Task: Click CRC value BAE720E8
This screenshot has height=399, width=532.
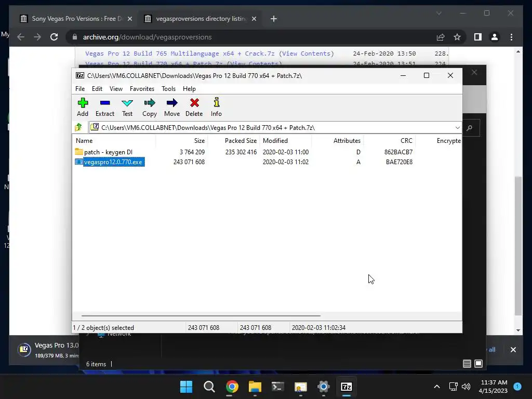Action: click(399, 162)
